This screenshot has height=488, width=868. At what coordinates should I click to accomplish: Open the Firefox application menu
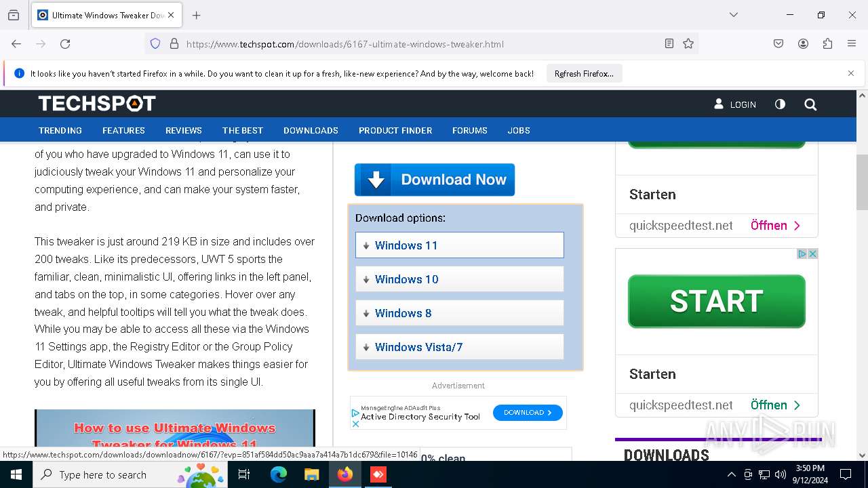coord(852,44)
